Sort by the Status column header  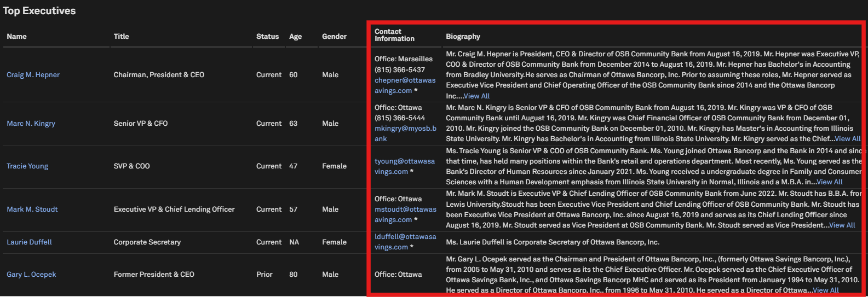[267, 37]
